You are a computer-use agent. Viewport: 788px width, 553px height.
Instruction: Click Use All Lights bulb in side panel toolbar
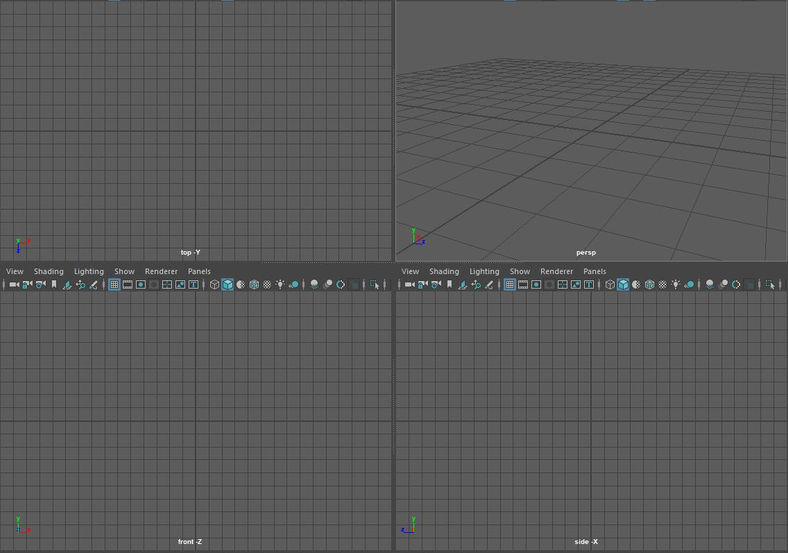(675, 285)
